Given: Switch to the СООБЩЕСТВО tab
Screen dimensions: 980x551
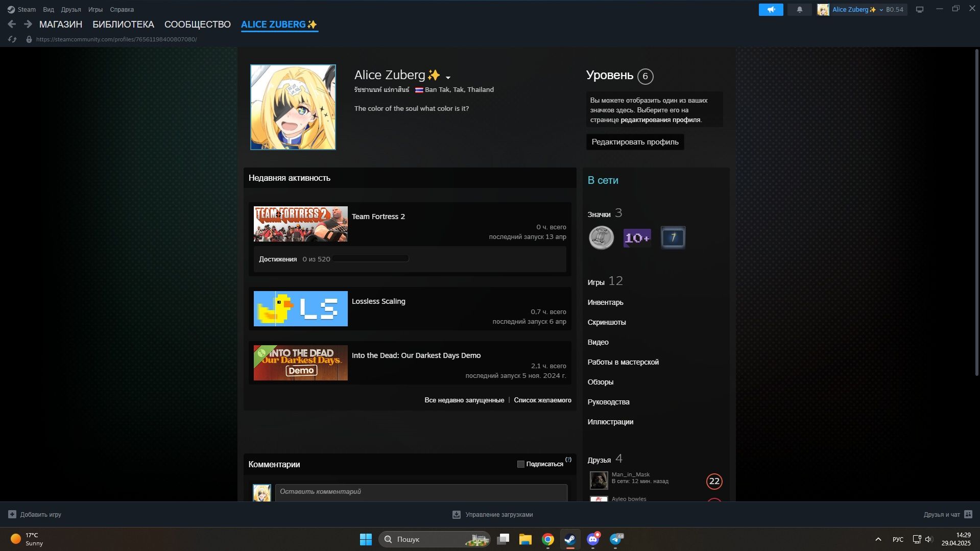Looking at the screenshot, I should point(198,25).
